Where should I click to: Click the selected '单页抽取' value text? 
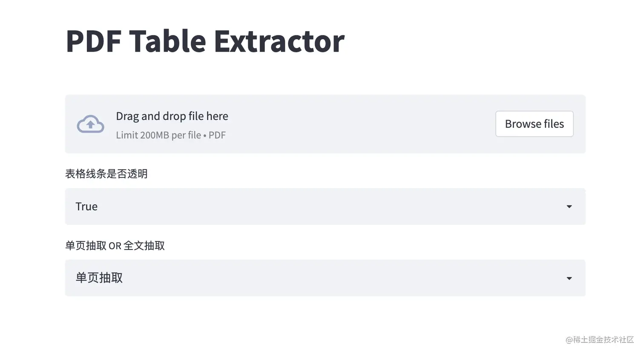click(x=99, y=278)
